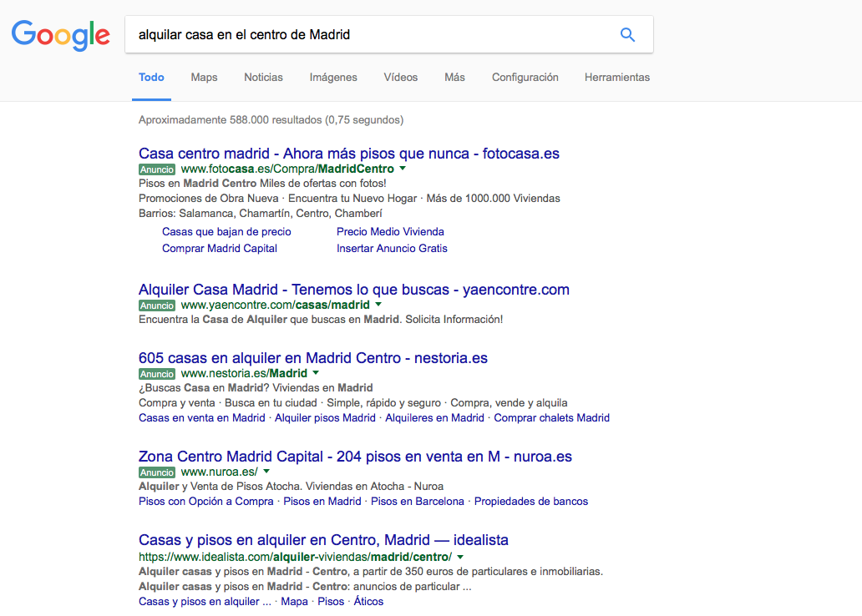The width and height of the screenshot is (862, 616).
Task: Click the Google logo
Action: point(60,36)
